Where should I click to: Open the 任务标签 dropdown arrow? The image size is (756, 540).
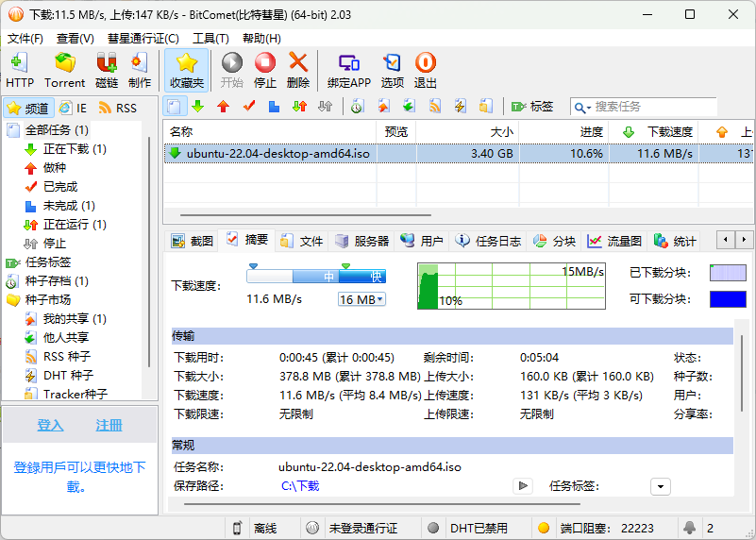tap(660, 486)
